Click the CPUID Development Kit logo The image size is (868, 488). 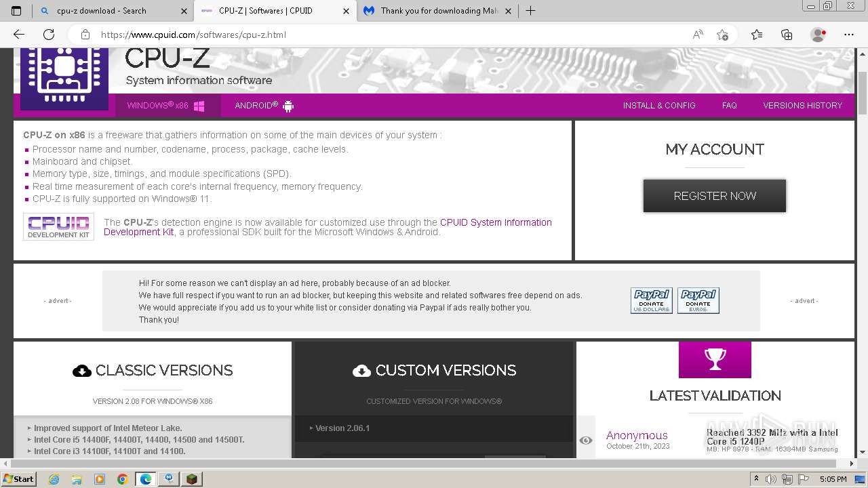click(x=58, y=226)
